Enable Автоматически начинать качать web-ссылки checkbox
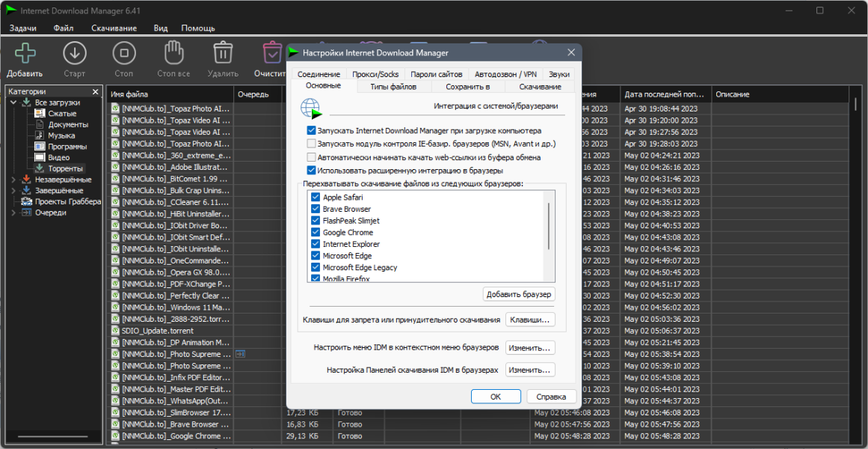The width and height of the screenshot is (868, 449). (311, 157)
